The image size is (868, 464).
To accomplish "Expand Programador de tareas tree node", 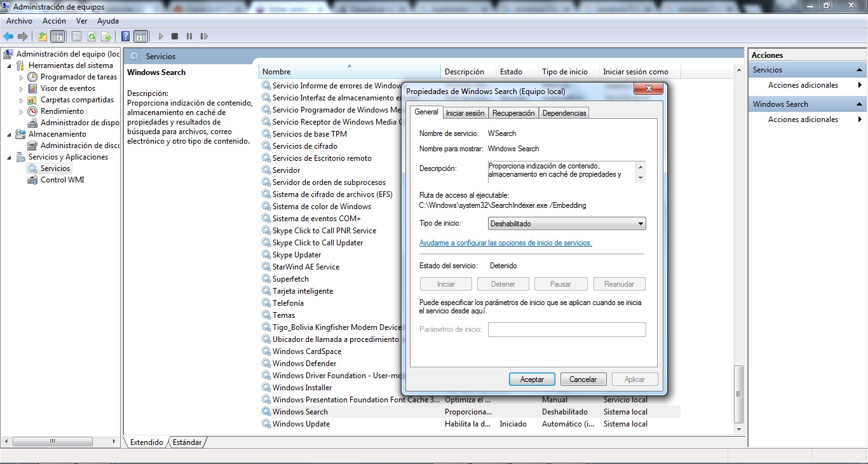I will pyautogui.click(x=21, y=78).
